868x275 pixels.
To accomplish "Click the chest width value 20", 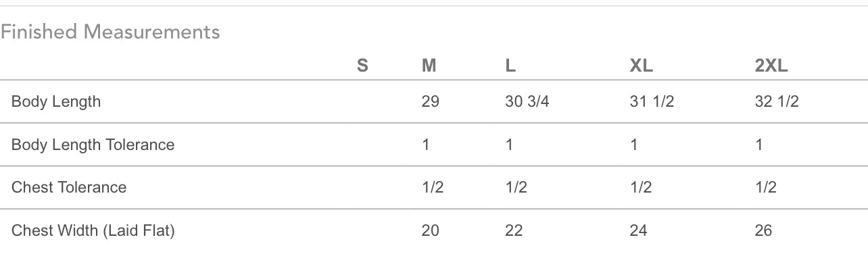I will [430, 230].
